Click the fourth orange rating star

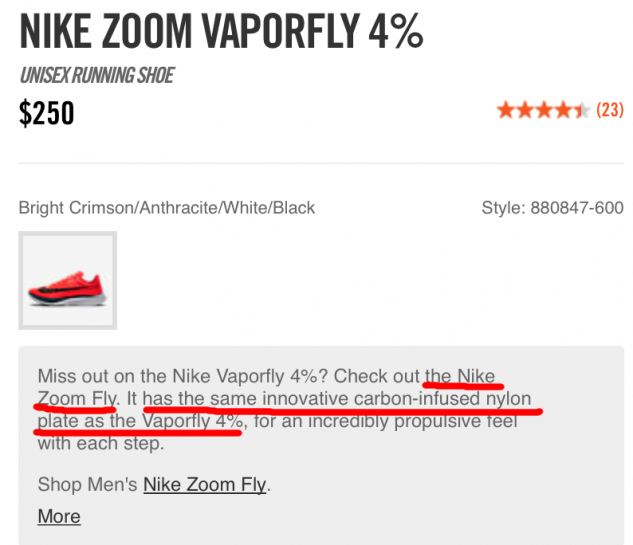(562, 111)
